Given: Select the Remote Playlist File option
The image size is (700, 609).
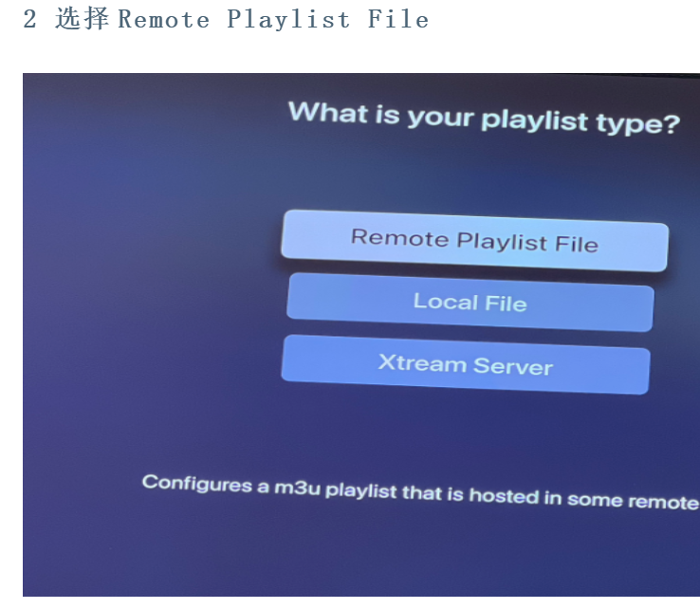Looking at the screenshot, I should point(474,241).
